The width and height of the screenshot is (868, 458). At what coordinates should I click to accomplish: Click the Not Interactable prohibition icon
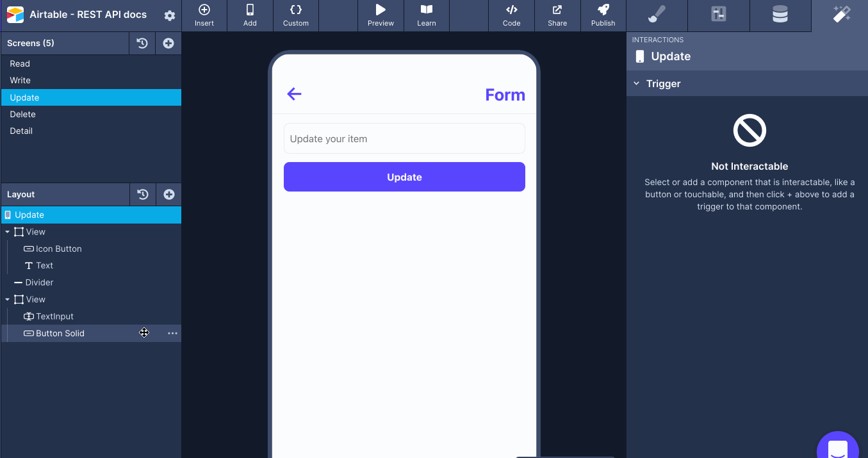749,131
